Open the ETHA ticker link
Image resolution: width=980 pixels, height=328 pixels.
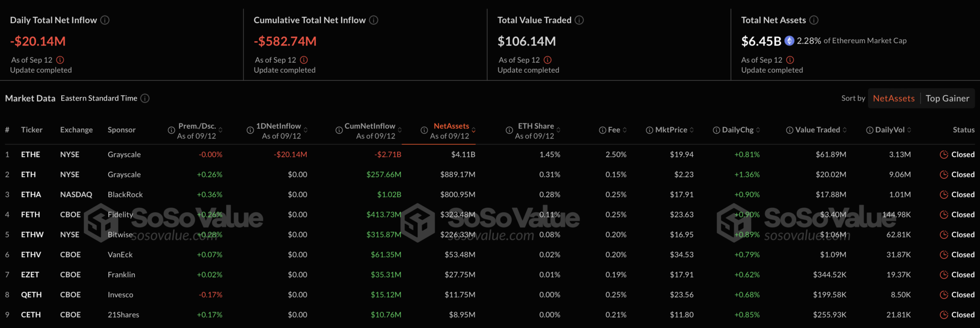31,194
